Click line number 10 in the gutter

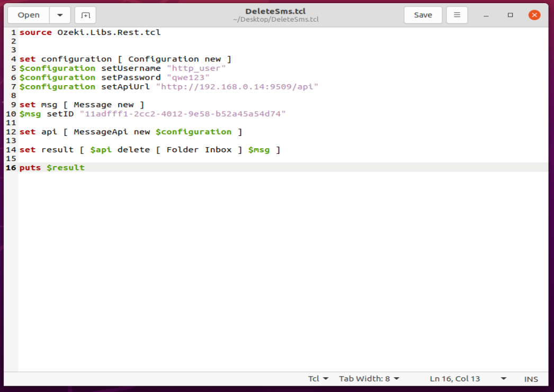[x=11, y=114]
